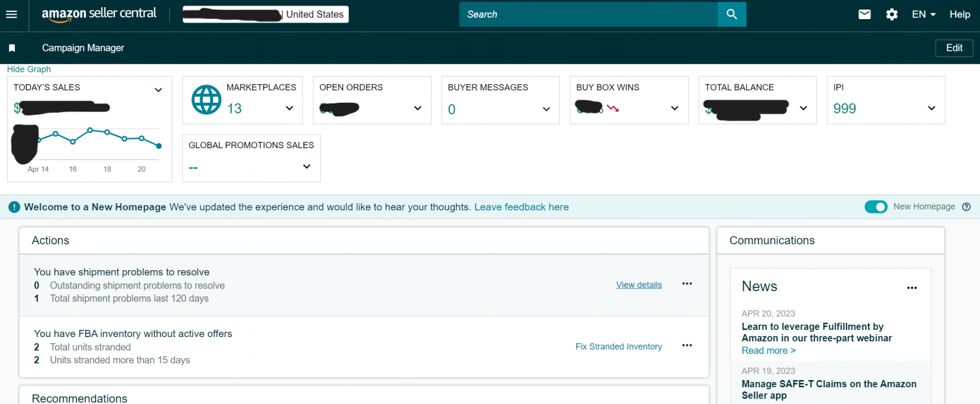Expand the Marketplaces dropdown
980x404 pixels.
290,108
